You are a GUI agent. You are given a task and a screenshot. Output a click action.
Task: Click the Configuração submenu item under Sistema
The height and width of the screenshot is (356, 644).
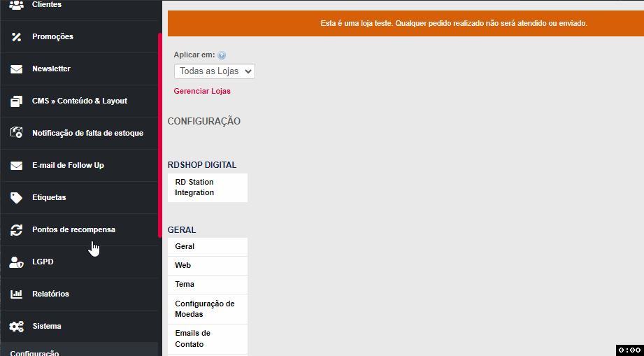pos(35,353)
